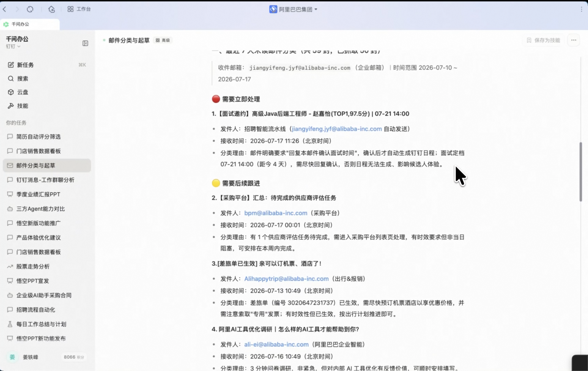Click the Alihappytrip@alibaba-inc.com link
This screenshot has height=371, width=588.
click(286, 278)
